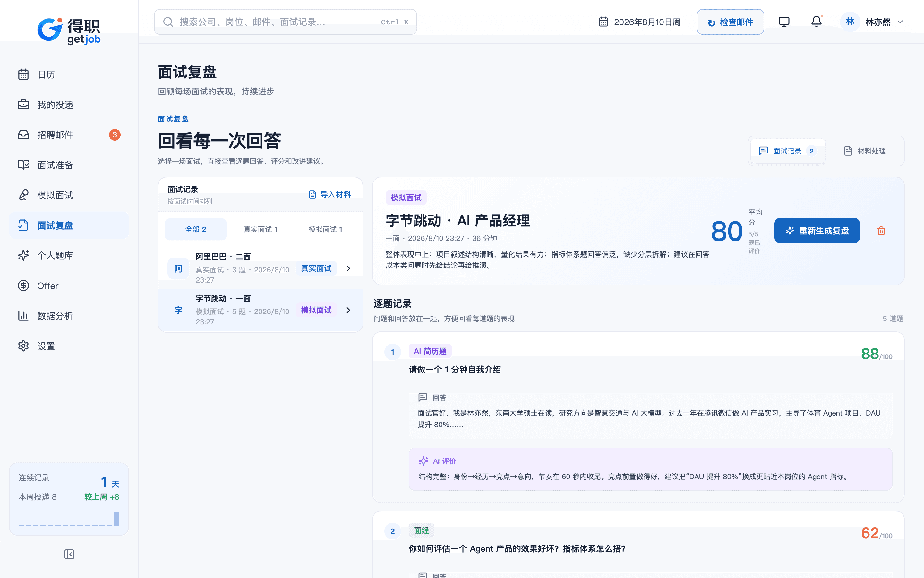924x578 pixels.
Task: Select the 真实面试 1 filter tab
Action: click(261, 229)
